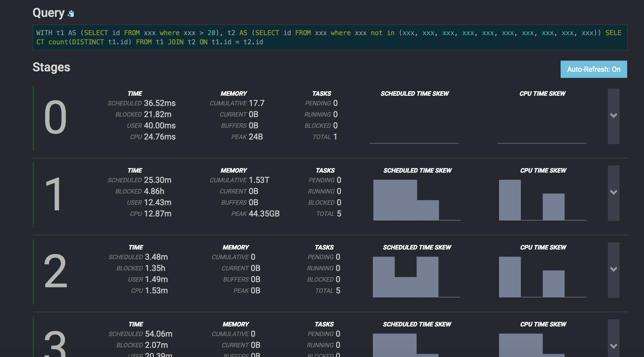This screenshot has width=644, height=357.
Task: Toggle the Auto-Refresh: On button
Action: click(593, 69)
